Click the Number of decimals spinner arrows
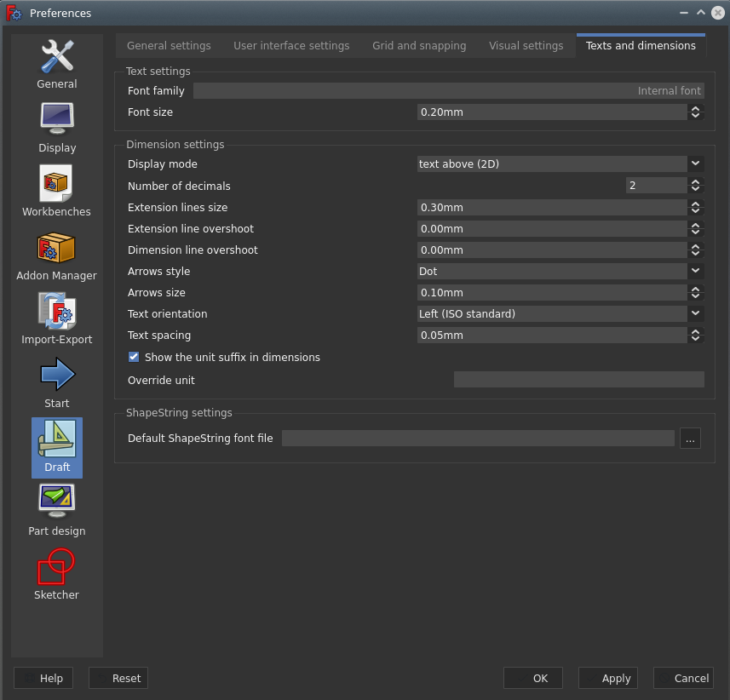730x700 pixels. [x=696, y=186]
